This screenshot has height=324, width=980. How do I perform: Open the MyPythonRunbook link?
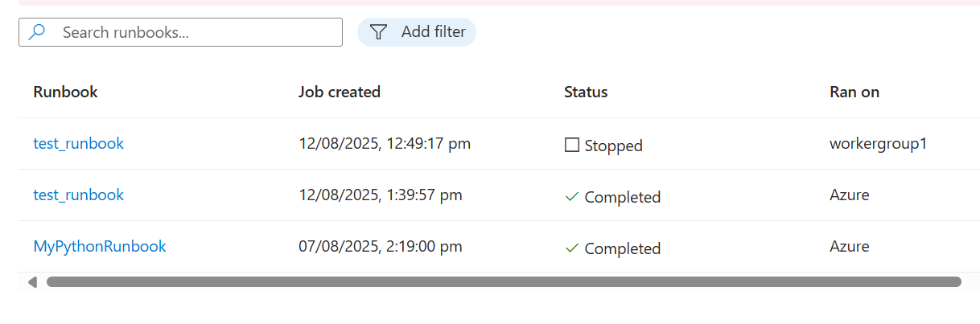click(x=100, y=247)
